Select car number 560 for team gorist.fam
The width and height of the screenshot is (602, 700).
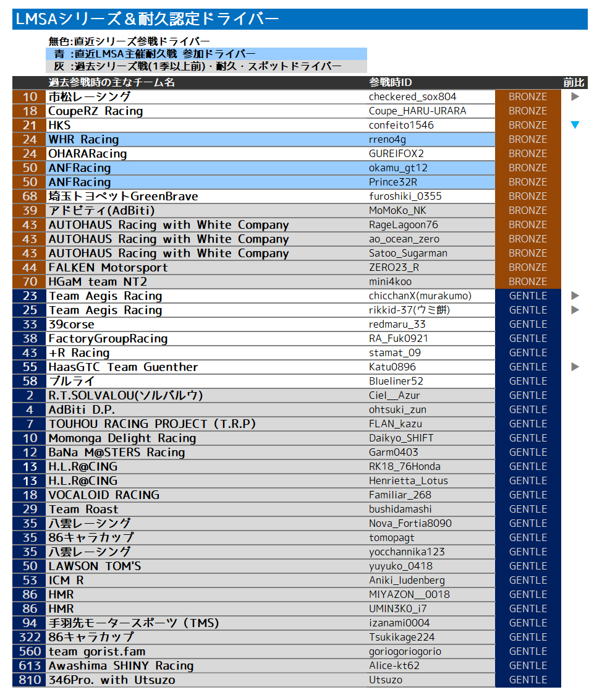click(29, 651)
